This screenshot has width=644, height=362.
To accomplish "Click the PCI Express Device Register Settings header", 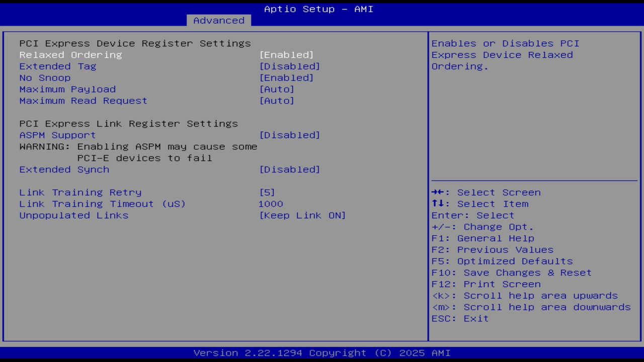I will [x=134, y=43].
